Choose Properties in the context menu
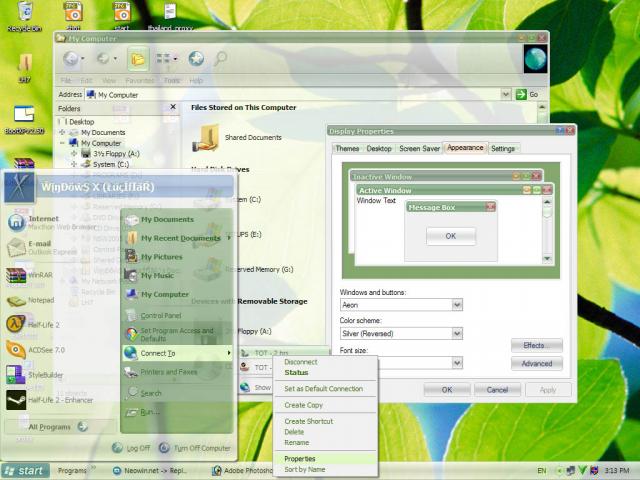Image resolution: width=640 pixels, height=480 pixels. [325, 459]
